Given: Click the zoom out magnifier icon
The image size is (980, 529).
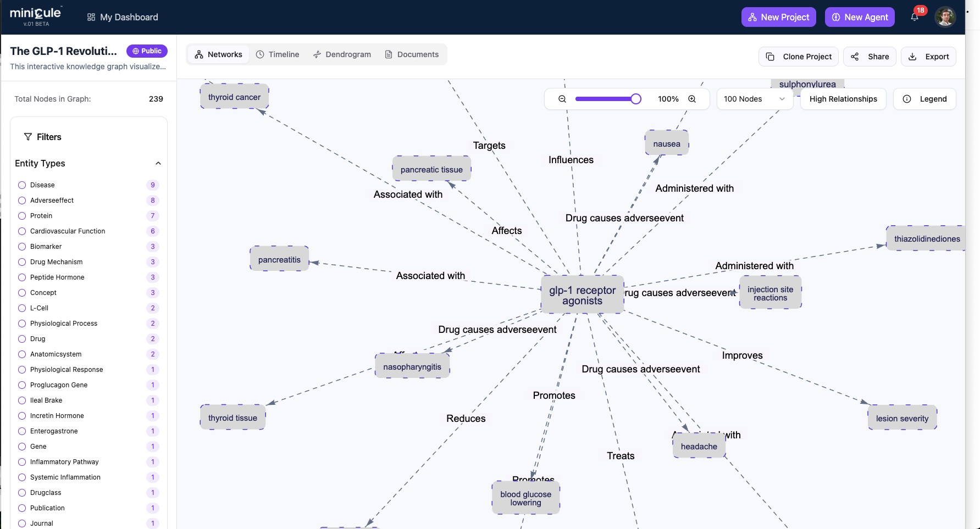Looking at the screenshot, I should pos(562,99).
